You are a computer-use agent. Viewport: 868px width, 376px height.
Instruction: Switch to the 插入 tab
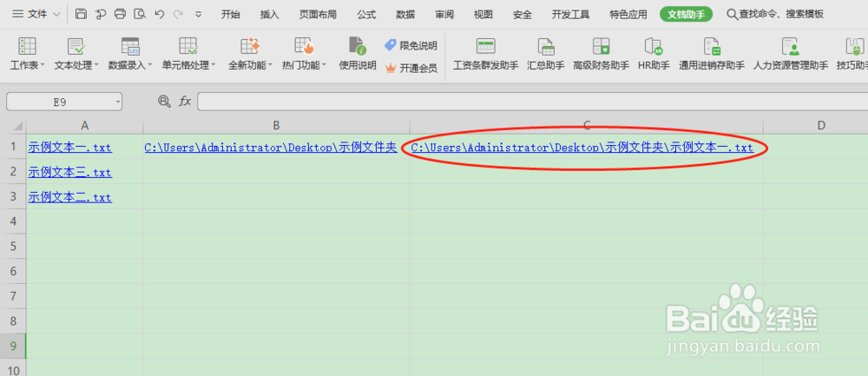(x=270, y=15)
